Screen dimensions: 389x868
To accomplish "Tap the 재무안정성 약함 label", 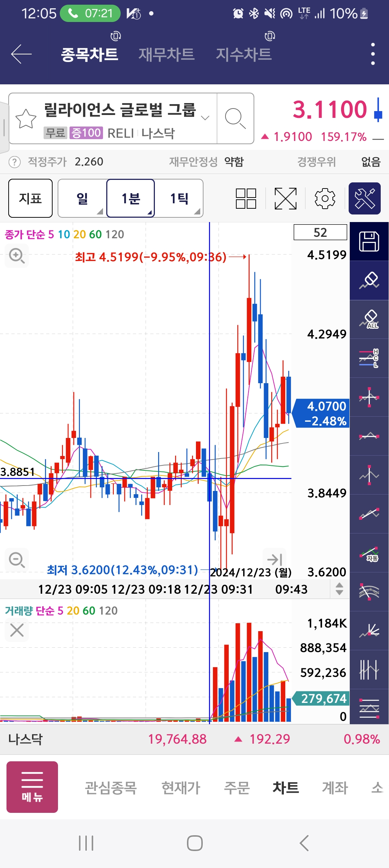I will click(x=206, y=162).
